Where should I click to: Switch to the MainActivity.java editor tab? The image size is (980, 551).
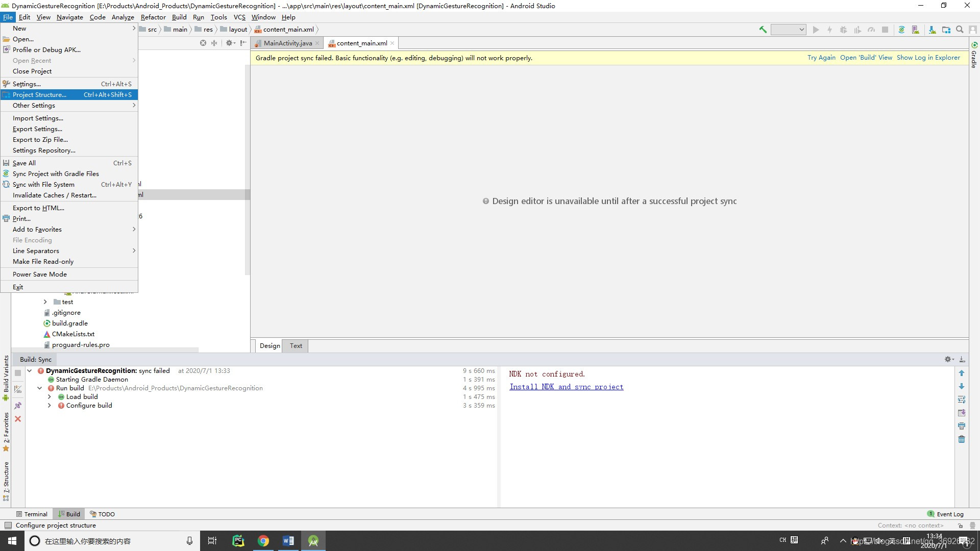click(x=287, y=43)
